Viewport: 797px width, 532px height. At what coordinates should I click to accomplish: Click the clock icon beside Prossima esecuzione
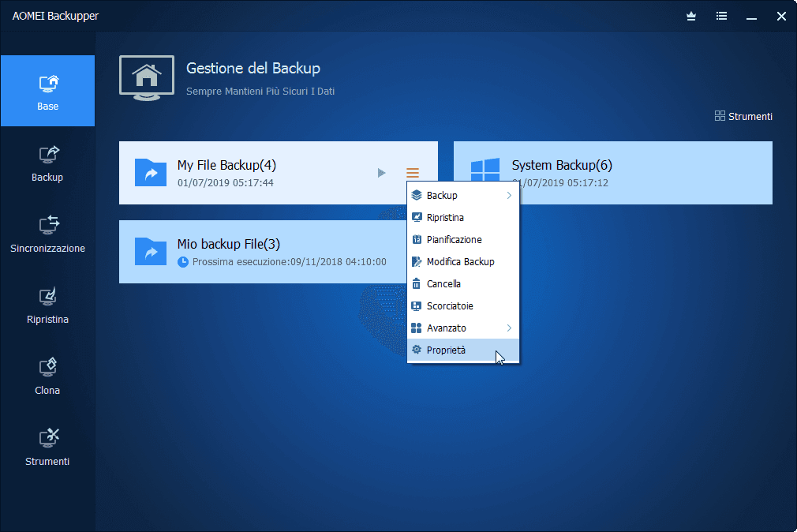(183, 262)
